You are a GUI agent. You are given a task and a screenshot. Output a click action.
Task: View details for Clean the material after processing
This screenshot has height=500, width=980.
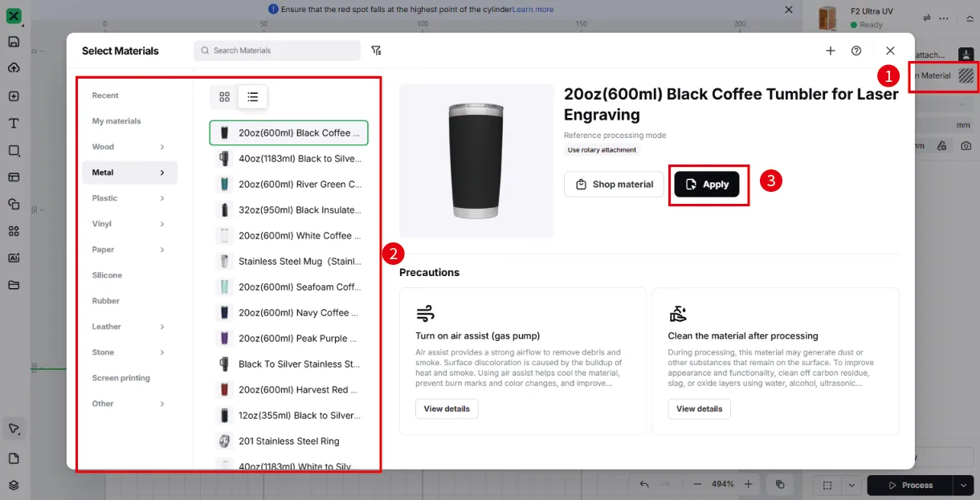click(699, 409)
